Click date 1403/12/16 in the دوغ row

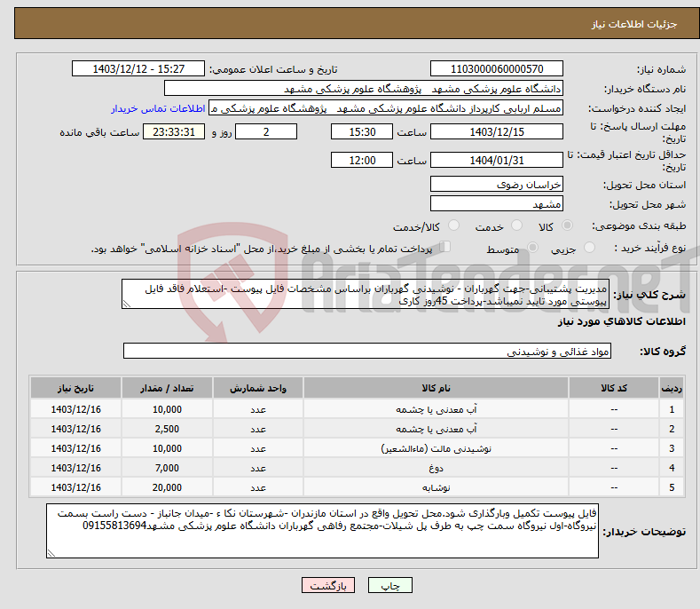(76, 468)
